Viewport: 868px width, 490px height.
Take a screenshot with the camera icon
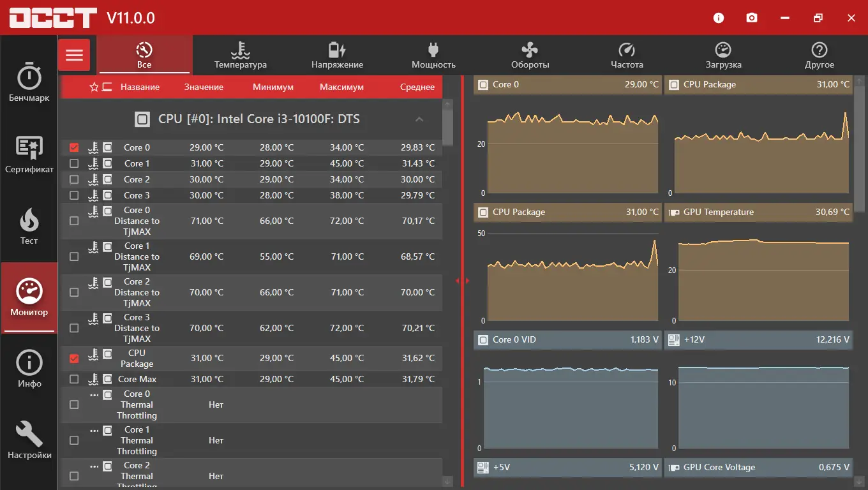click(x=752, y=18)
